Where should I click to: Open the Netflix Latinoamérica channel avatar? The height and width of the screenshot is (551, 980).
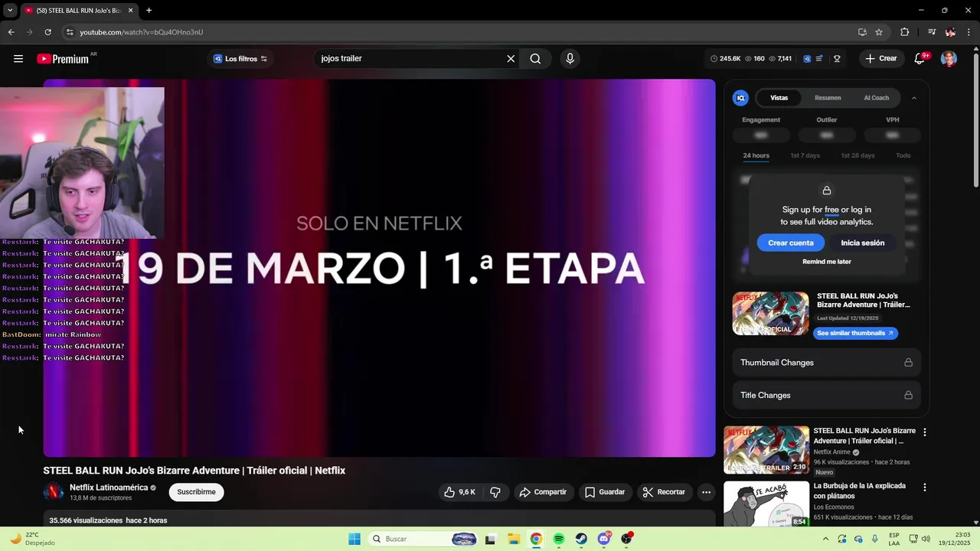click(54, 492)
